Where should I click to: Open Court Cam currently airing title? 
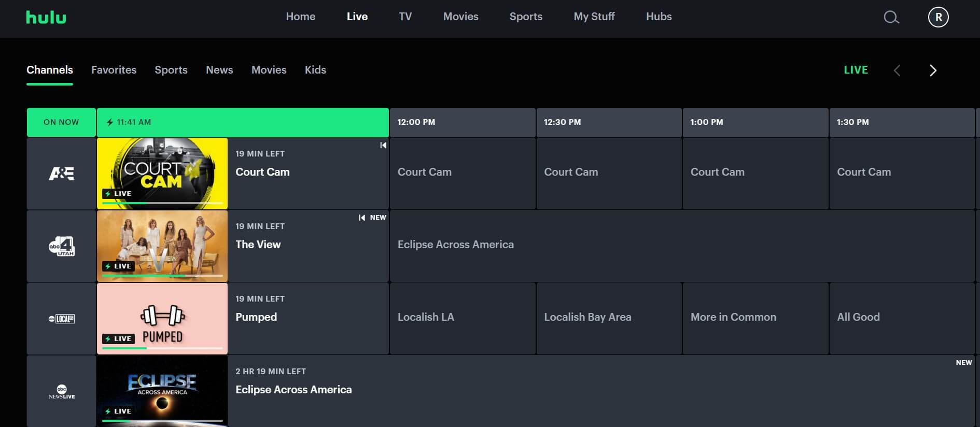(262, 172)
